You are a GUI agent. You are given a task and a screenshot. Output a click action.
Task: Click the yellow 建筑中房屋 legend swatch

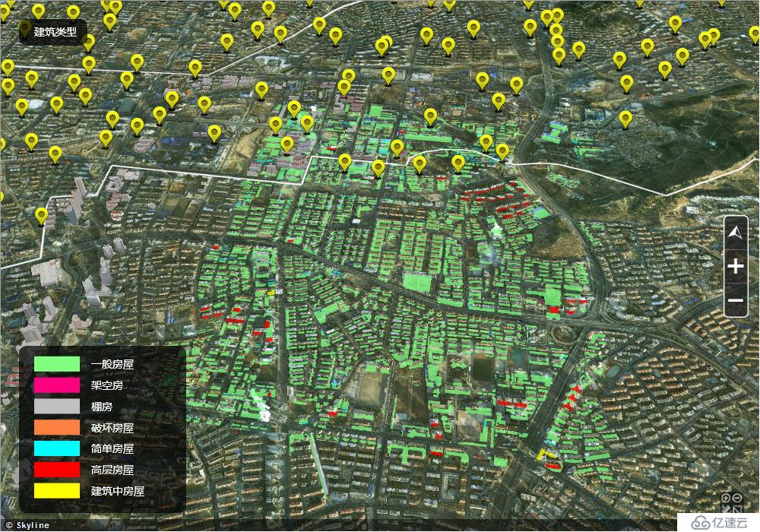pos(57,491)
